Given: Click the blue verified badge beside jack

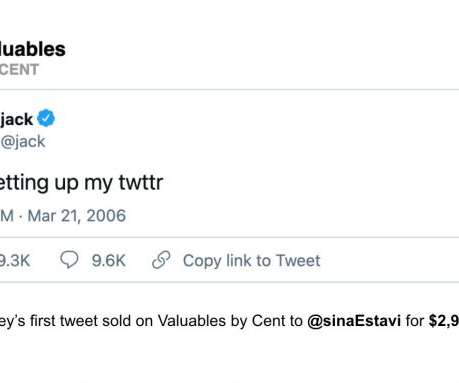Looking at the screenshot, I should coord(46,118).
